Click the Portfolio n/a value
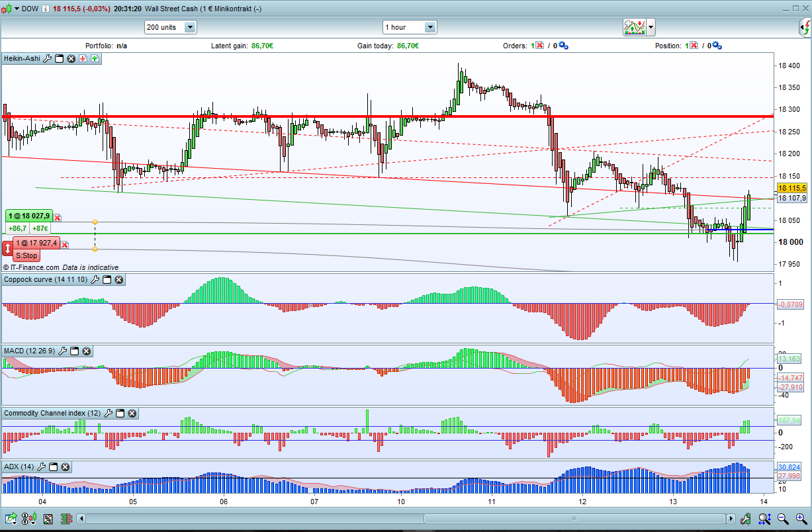812x532 pixels. coord(122,46)
